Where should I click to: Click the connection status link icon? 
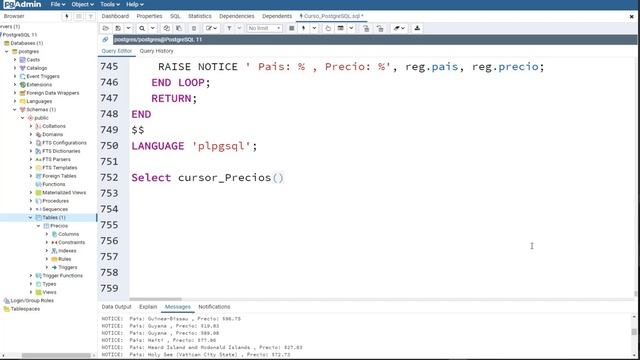point(105,40)
